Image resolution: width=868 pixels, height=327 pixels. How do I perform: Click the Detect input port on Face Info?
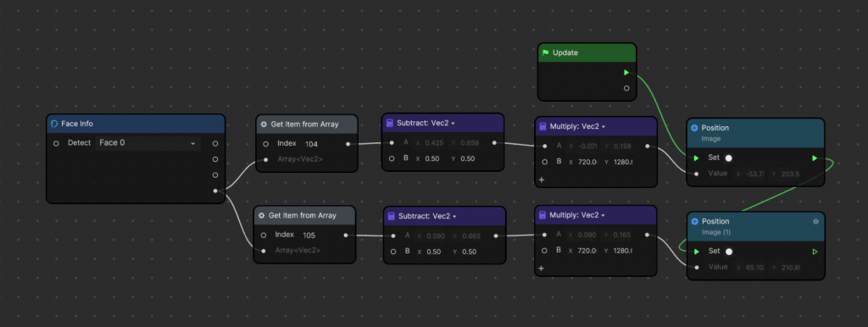[56, 143]
